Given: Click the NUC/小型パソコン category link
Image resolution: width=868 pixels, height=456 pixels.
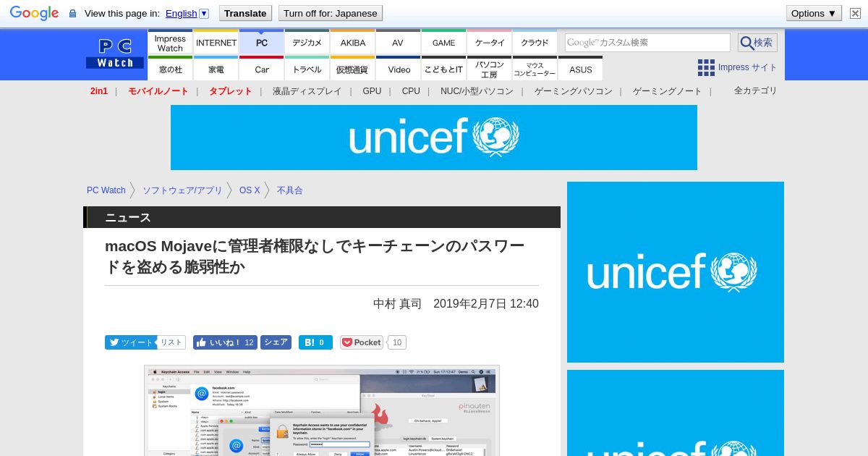Looking at the screenshot, I should pos(477,91).
